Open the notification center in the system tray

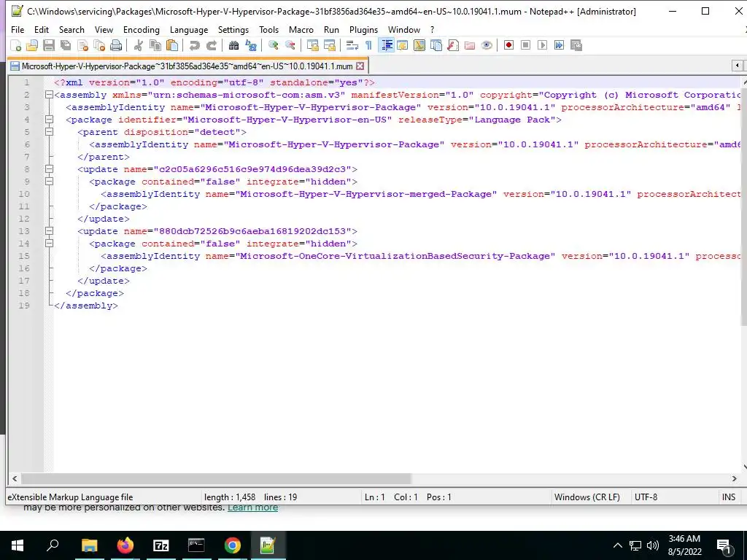[x=724, y=546]
